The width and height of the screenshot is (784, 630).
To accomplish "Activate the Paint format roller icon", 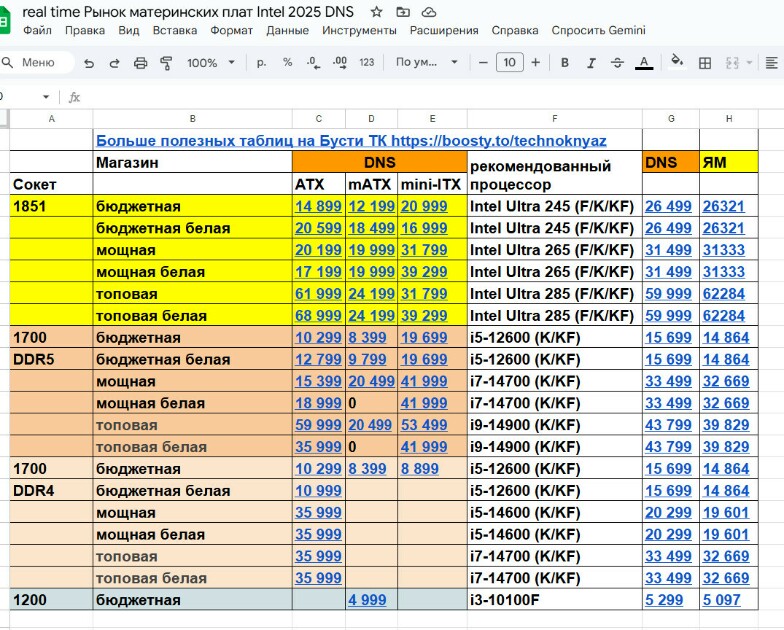I will coord(166,63).
